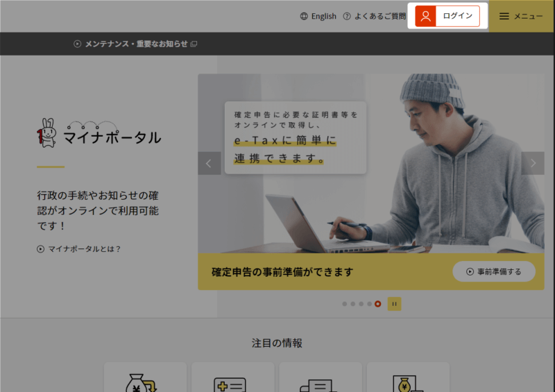
Task: Advance to next carousel slide arrow
Action: [x=533, y=164]
